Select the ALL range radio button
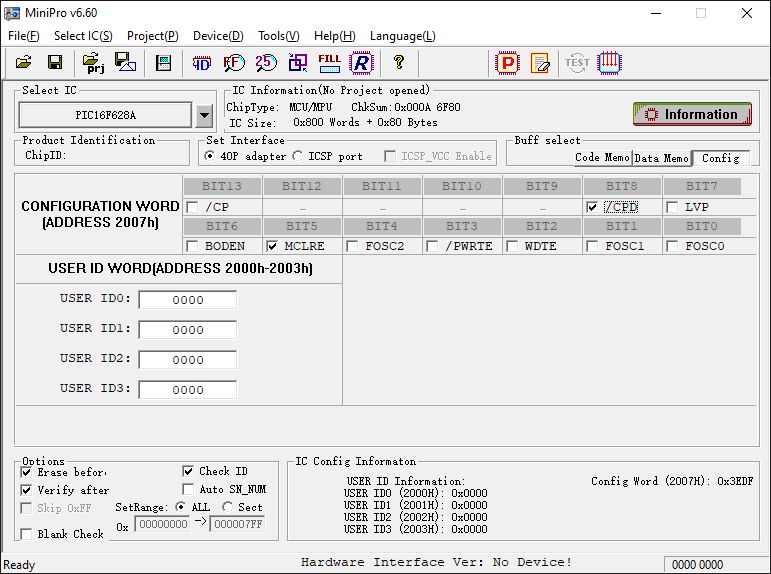 tap(180, 507)
